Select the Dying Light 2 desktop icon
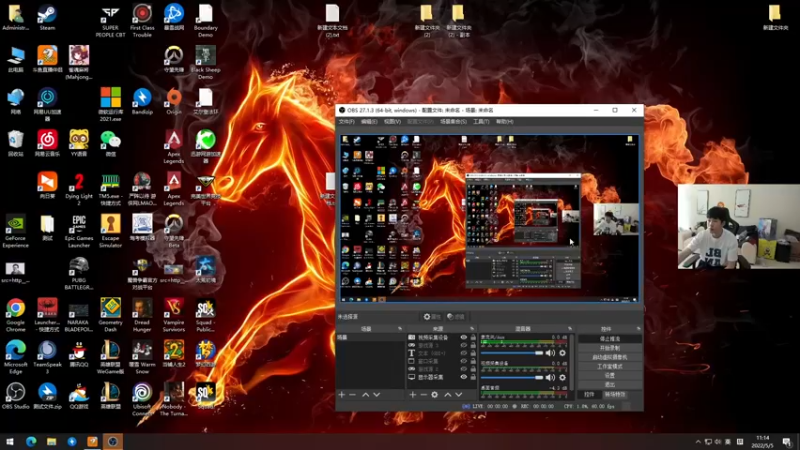 pyautogui.click(x=79, y=184)
